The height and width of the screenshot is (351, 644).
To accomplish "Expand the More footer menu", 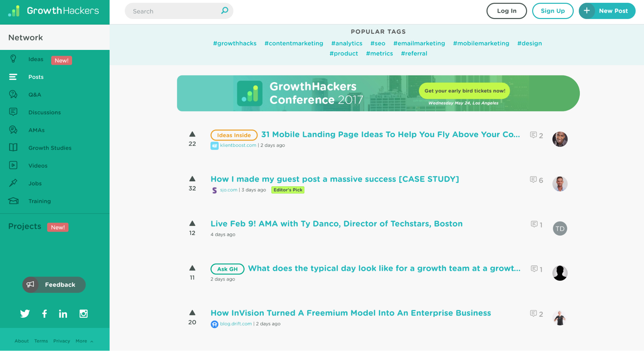I will point(84,341).
